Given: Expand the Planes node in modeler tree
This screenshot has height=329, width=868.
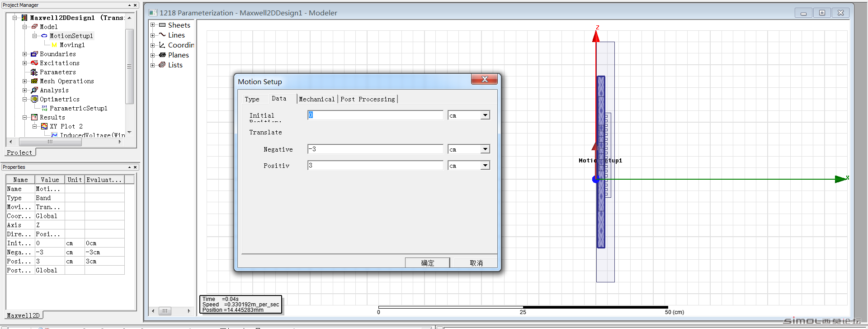Looking at the screenshot, I should 153,55.
